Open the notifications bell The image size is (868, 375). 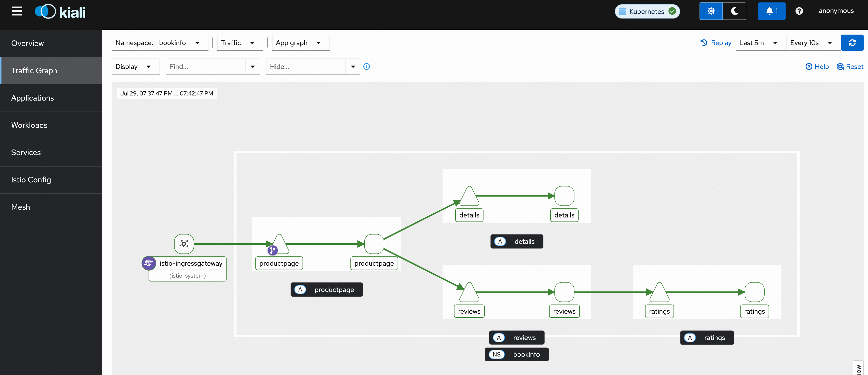pos(771,11)
